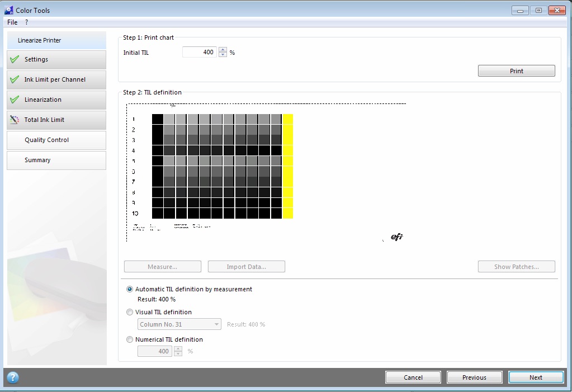Open the Quality Control step
Viewport: 572px width, 392px height.
56,140
